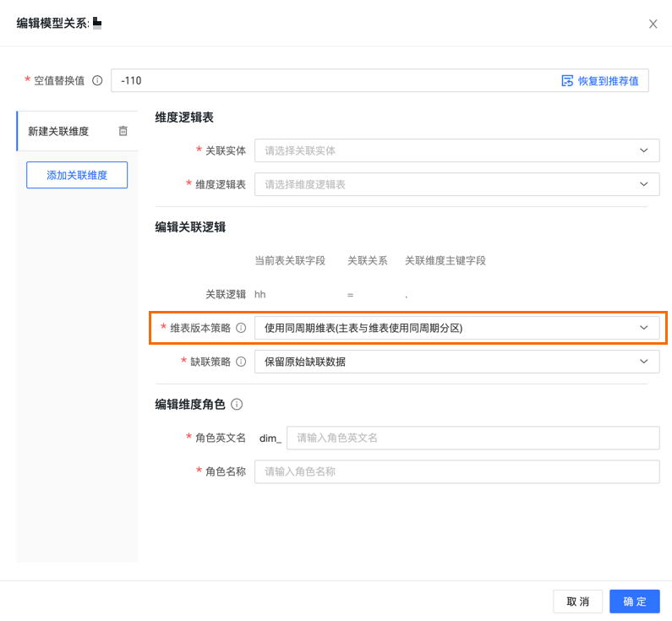Open the 关联实体 dropdown

456,150
